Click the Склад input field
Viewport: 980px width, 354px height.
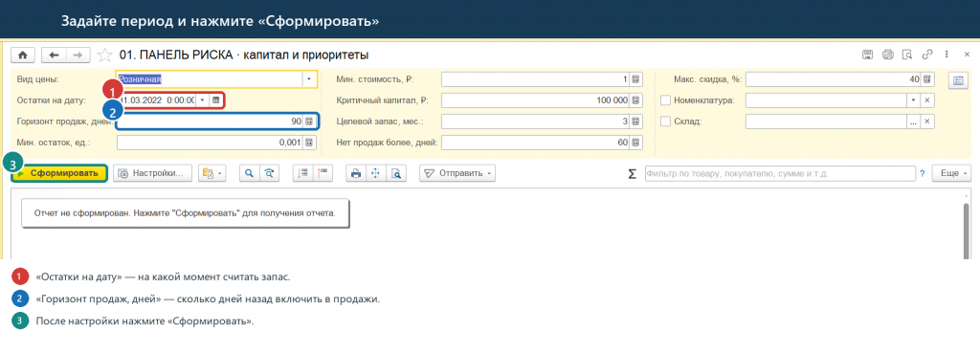click(826, 122)
